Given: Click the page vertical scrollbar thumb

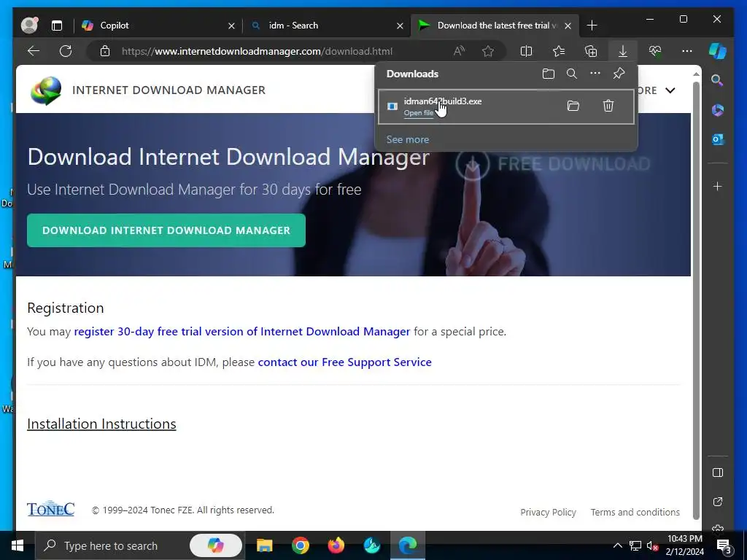Looking at the screenshot, I should (696, 300).
